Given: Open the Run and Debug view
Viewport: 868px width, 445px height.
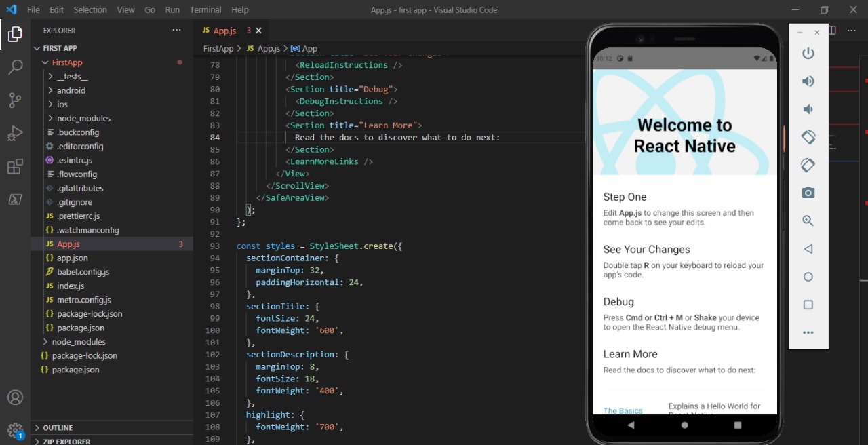Looking at the screenshot, I should click(15, 134).
